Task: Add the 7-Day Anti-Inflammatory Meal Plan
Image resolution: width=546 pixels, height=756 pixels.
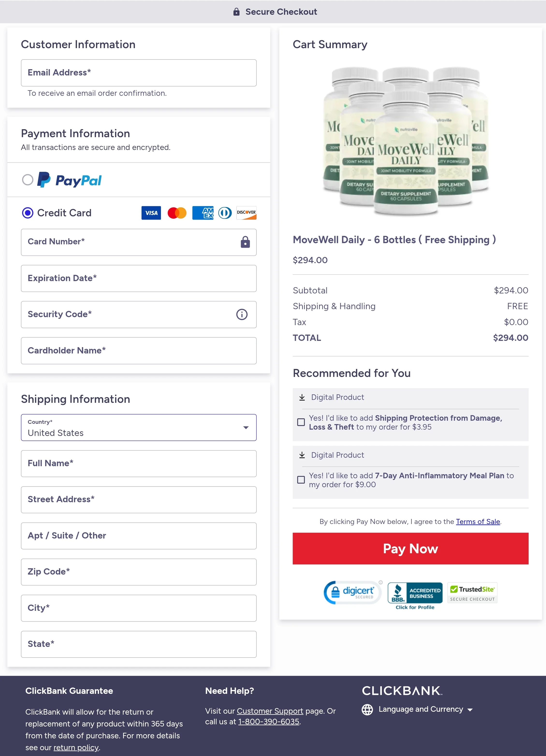Action: point(301,480)
